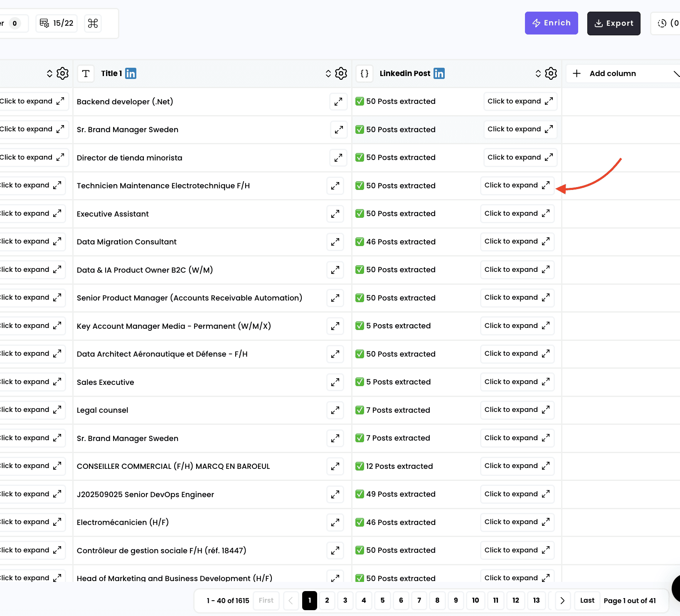This screenshot has height=616, width=680.
Task: Sort the Linkedin Post column
Action: 538,74
